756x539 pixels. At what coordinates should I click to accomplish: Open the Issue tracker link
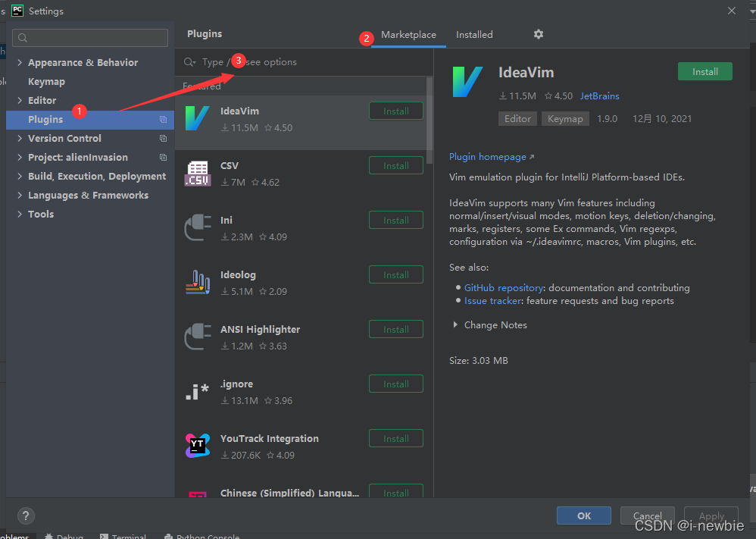(x=492, y=301)
